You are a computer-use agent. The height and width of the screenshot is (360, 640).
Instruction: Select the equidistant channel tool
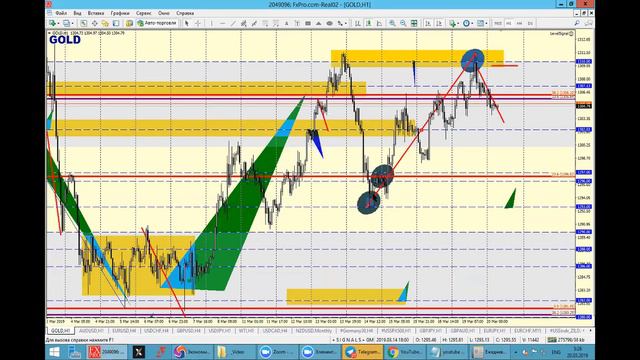[x=244, y=23]
